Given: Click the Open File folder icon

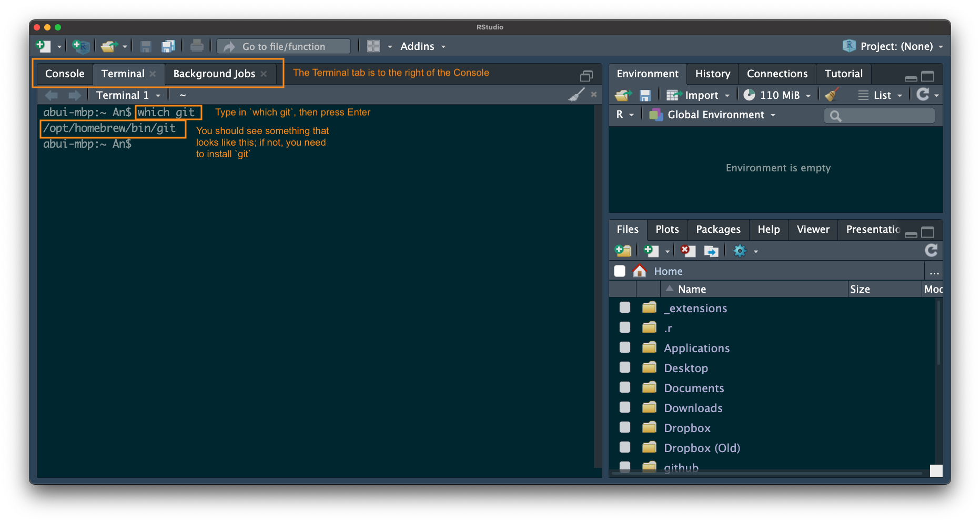Looking at the screenshot, I should (x=109, y=46).
